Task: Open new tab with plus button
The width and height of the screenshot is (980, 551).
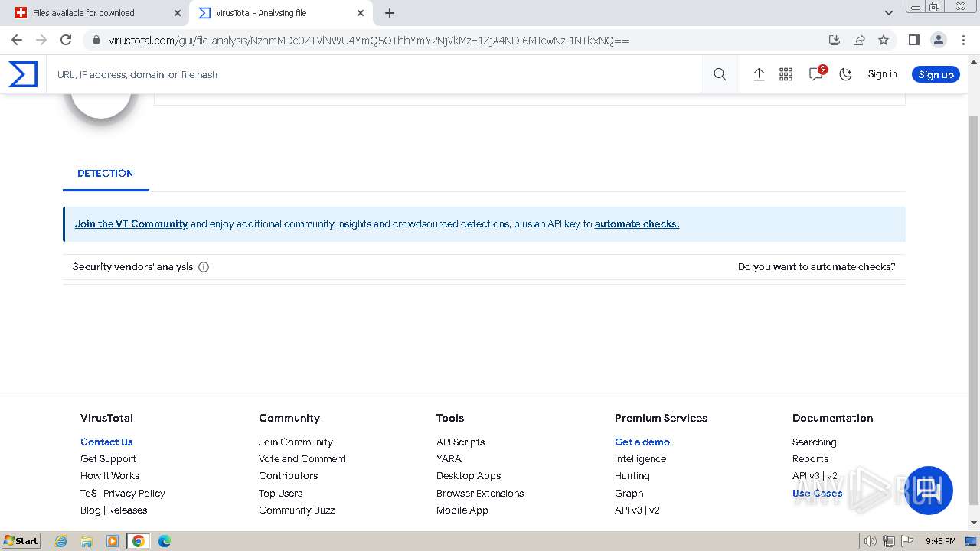Action: [x=390, y=13]
